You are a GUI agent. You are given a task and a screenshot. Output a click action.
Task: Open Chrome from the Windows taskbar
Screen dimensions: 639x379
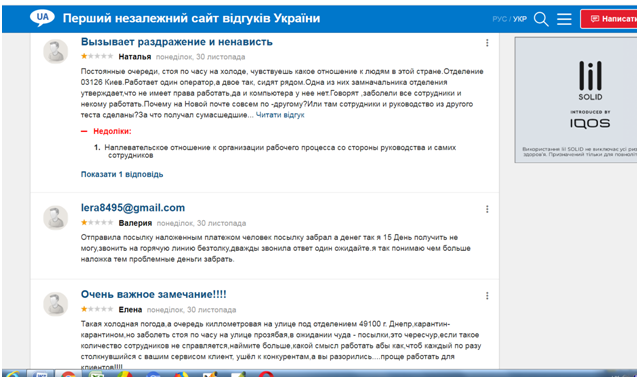point(68,375)
